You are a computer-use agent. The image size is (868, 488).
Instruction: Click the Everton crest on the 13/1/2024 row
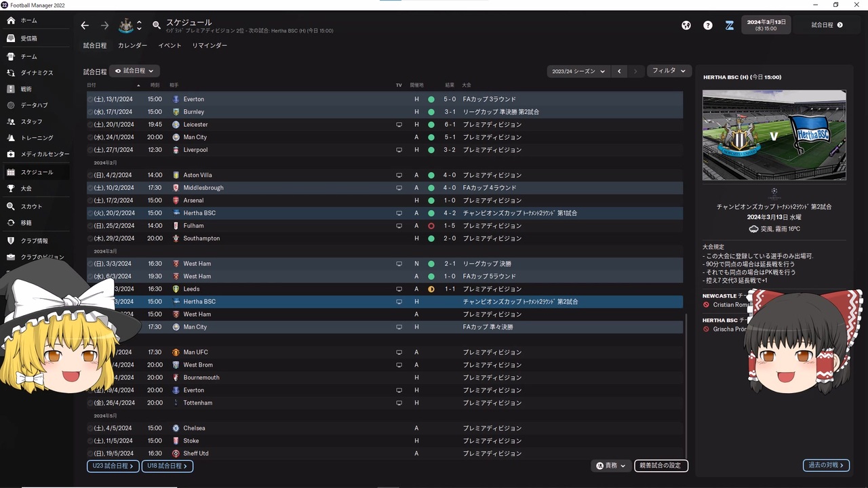[176, 99]
